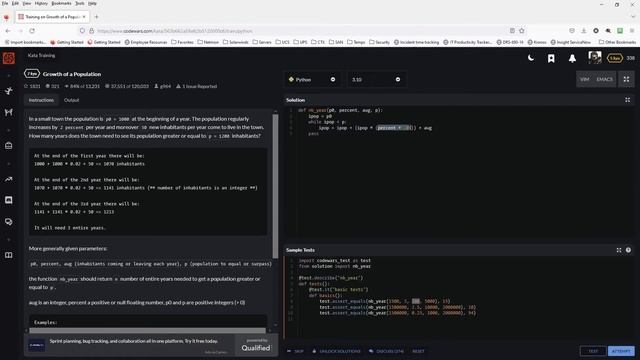Click the 1 Issue Reported link
640x360 pixels.
[x=196, y=86]
